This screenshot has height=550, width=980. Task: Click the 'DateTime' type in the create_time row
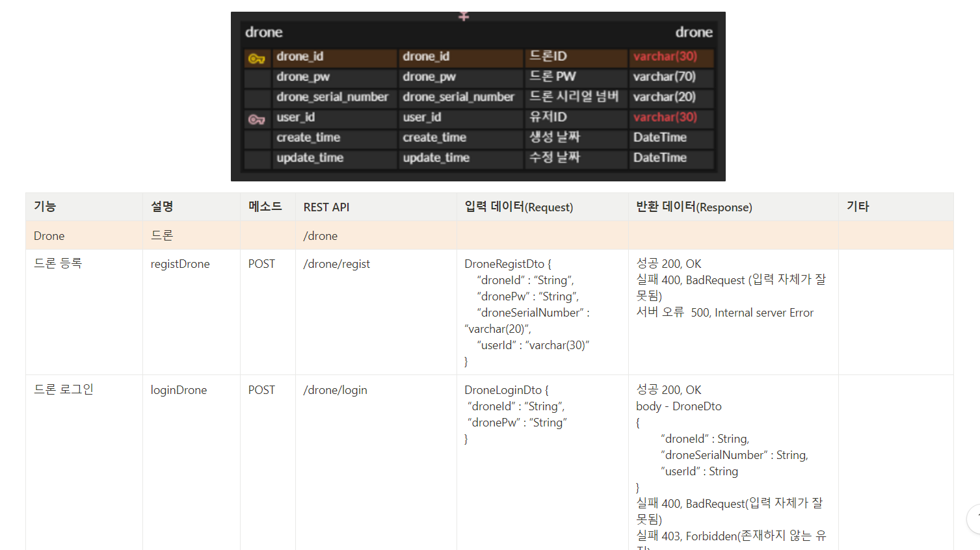point(660,137)
